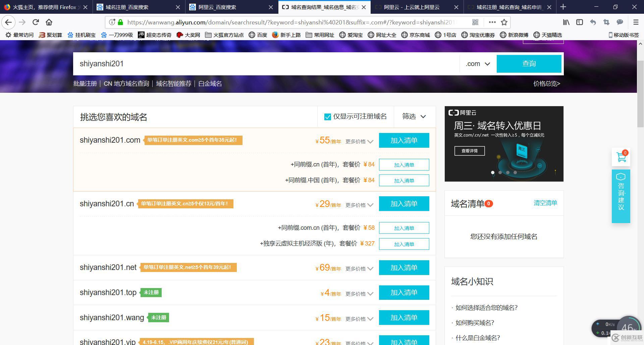Viewport: 644px width, 345px height.
Task: Add shiyanshi201.top to list
Action: pos(404,292)
